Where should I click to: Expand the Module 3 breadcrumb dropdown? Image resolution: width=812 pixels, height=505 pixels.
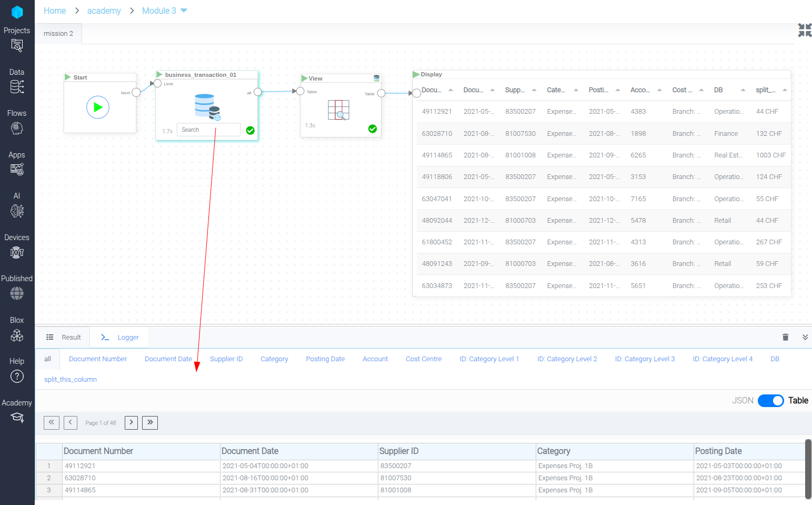coord(184,11)
